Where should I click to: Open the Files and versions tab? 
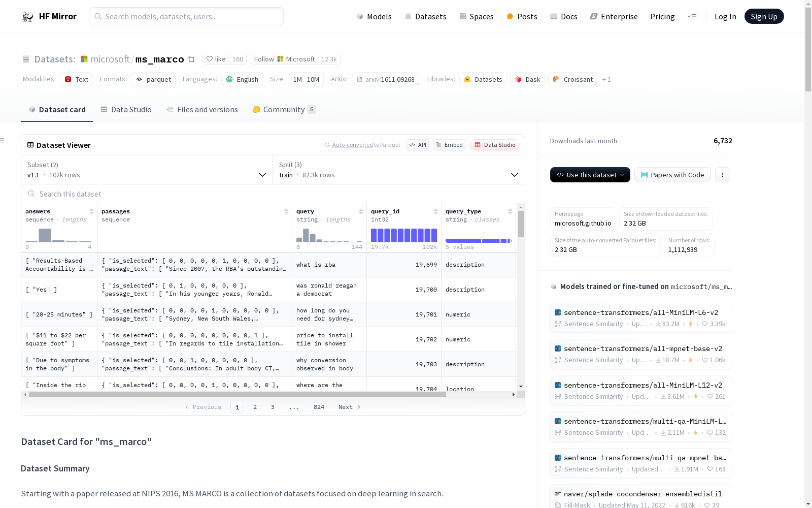pyautogui.click(x=202, y=110)
